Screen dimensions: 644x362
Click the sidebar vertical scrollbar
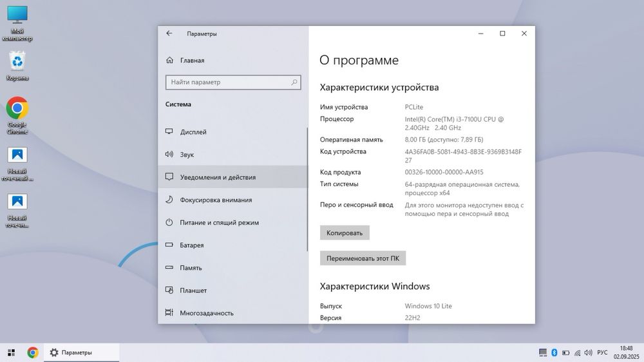click(307, 189)
